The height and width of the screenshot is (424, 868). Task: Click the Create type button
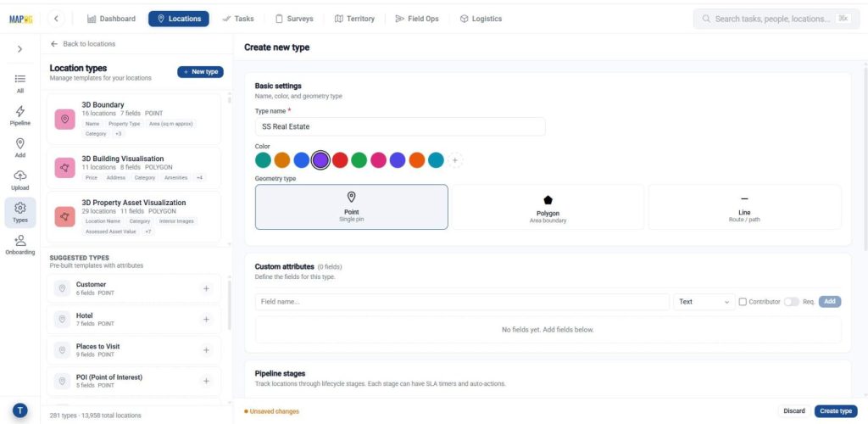click(x=836, y=410)
